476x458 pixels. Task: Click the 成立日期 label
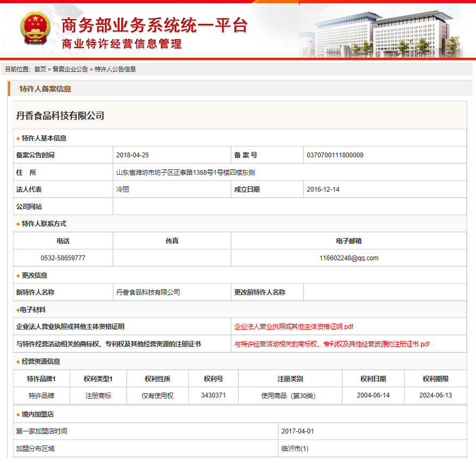tap(247, 190)
